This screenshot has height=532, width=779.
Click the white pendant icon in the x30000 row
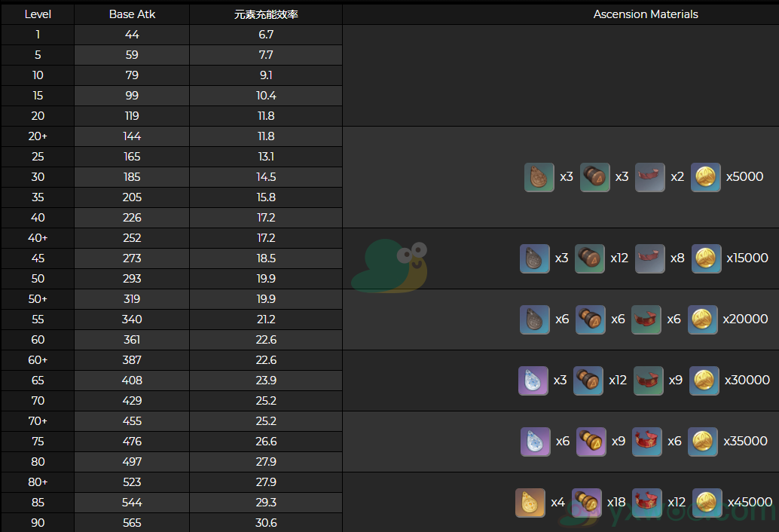[x=533, y=381]
